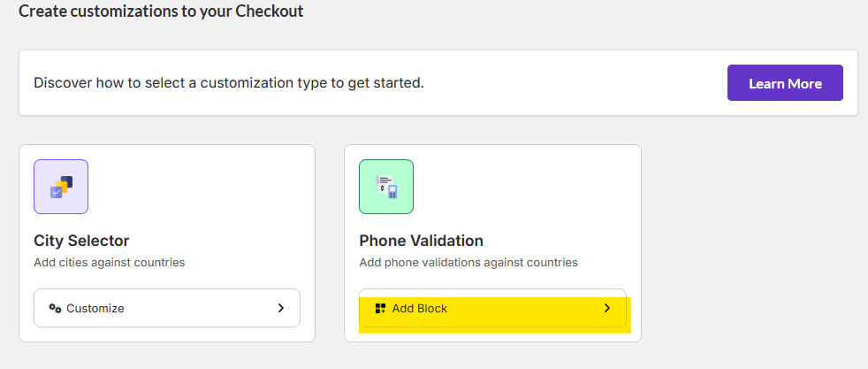Image resolution: width=868 pixels, height=369 pixels.
Task: Click the Learn More button
Action: click(x=785, y=83)
